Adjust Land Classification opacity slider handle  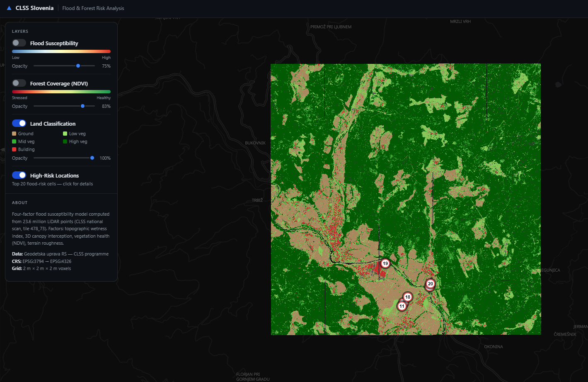point(92,158)
